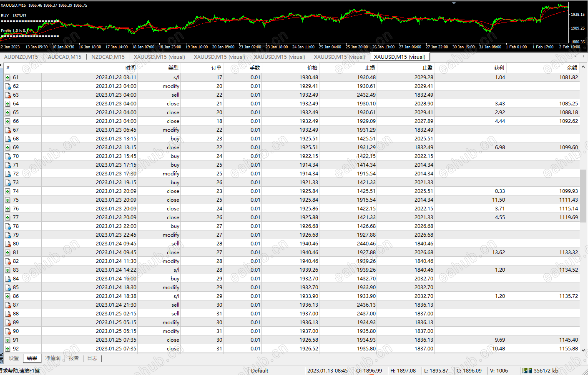This screenshot has height=375, width=588.
Task: Sort by the 订单 column header
Action: tap(202, 67)
